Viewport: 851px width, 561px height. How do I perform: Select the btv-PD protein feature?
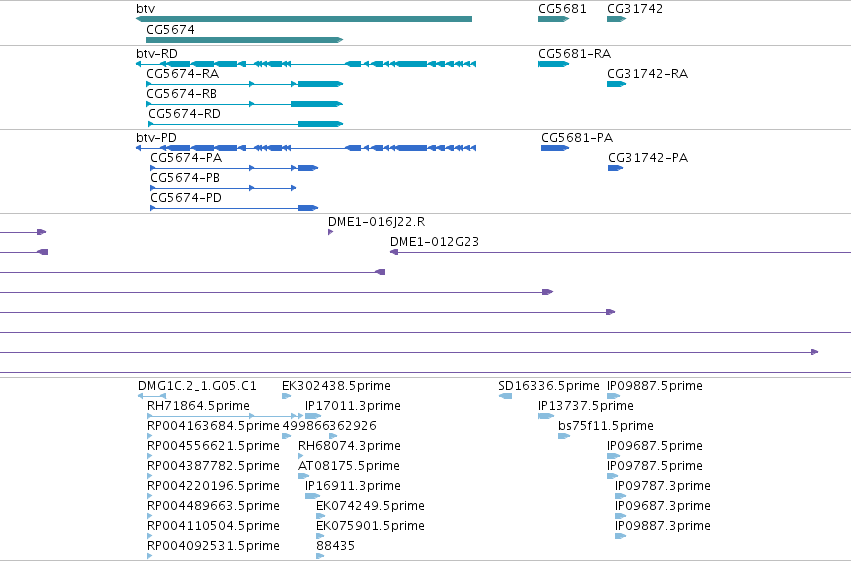(306, 148)
